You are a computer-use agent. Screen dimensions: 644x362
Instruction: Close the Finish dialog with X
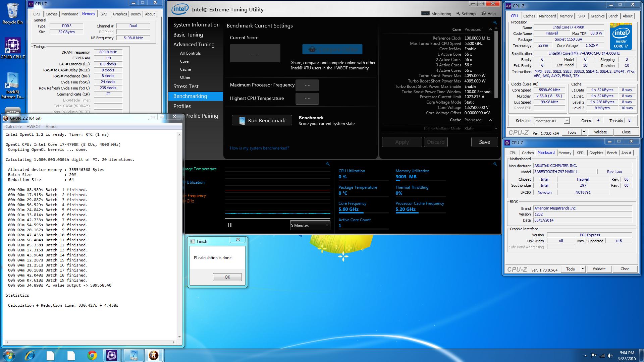pos(238,240)
